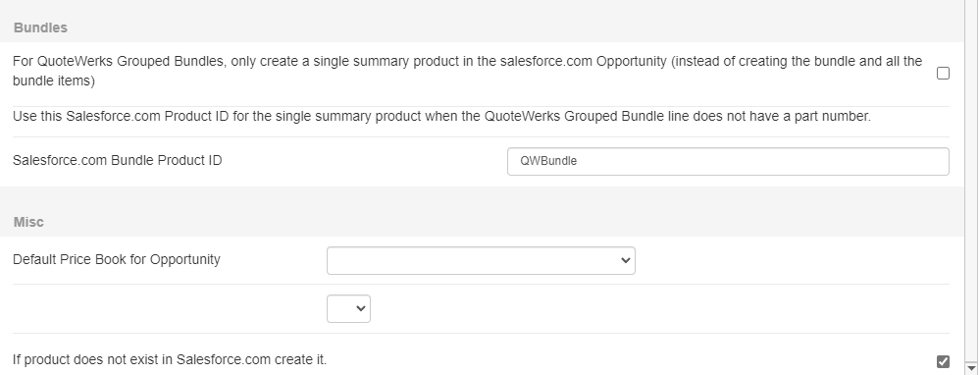Uncheck the create missing Salesforce.com product checkbox
Screen dimensions: 980x375
943,361
